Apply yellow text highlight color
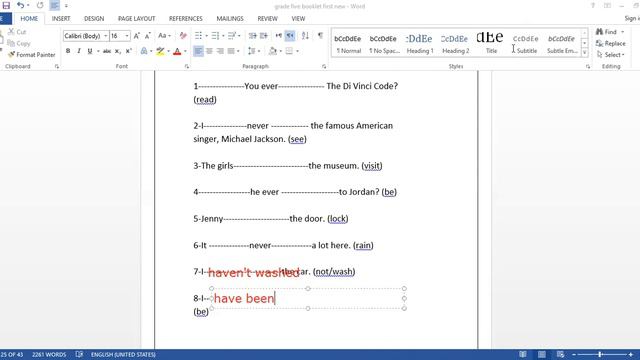 click(160, 51)
